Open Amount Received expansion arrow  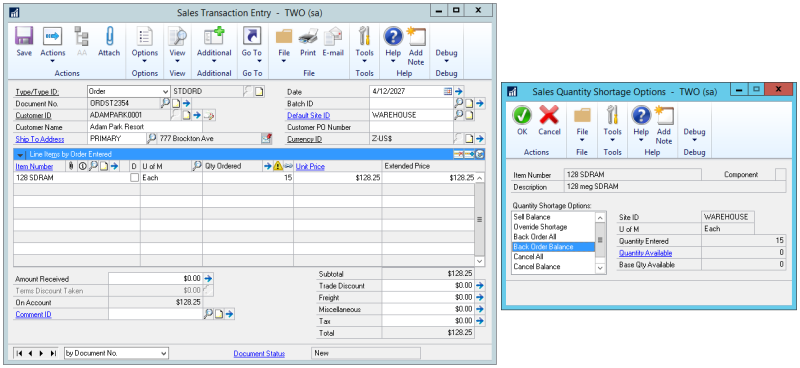tap(208, 279)
